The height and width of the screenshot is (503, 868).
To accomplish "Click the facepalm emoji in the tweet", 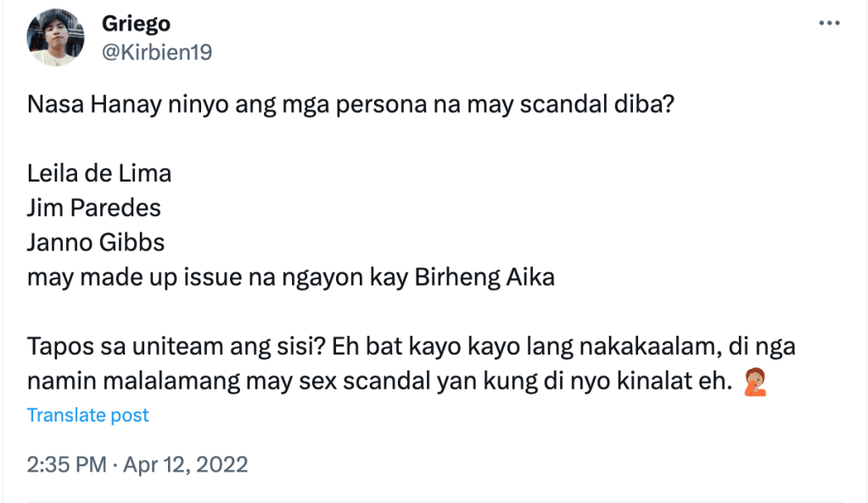I will [x=753, y=383].
